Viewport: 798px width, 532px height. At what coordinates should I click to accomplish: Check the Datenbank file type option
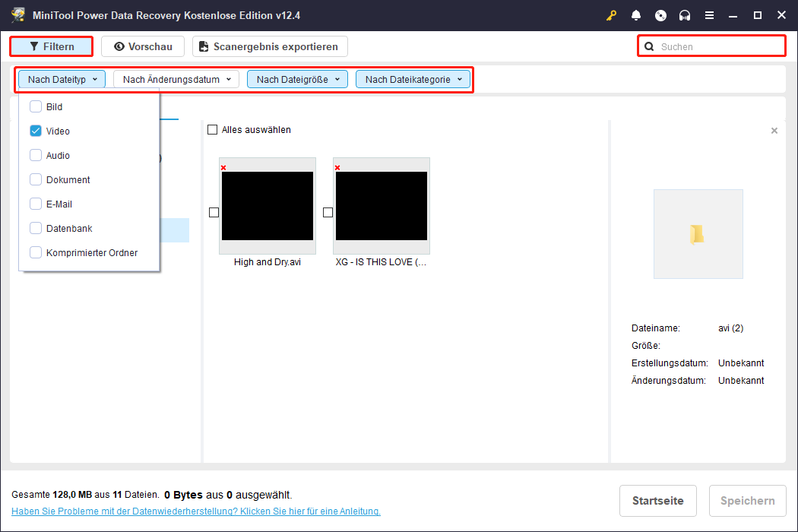[x=36, y=228]
